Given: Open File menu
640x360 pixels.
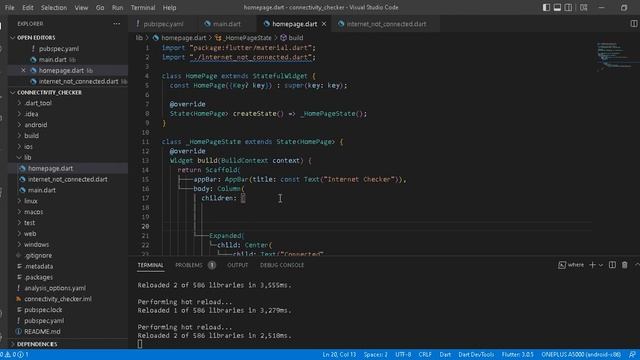Looking at the screenshot, I should pos(9,7).
